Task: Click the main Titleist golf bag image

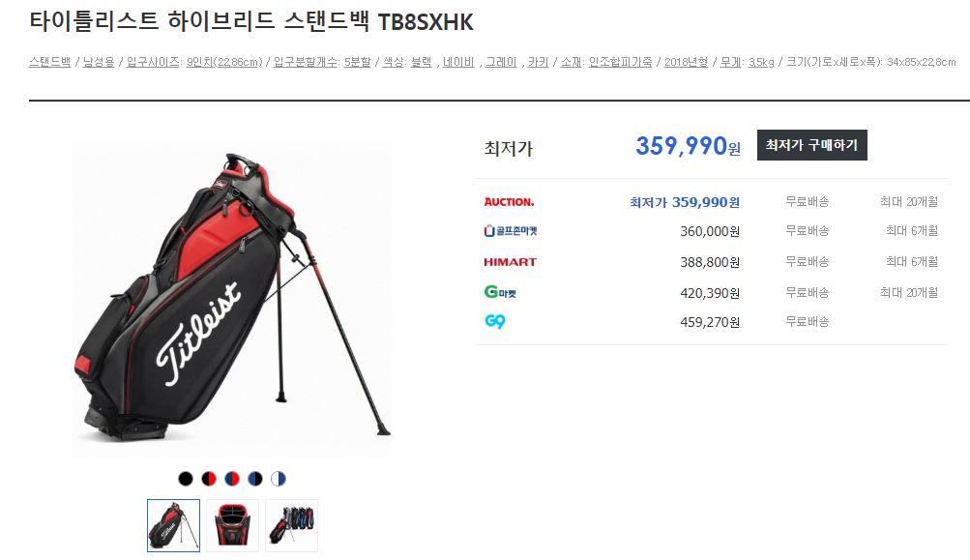Action: [x=232, y=297]
